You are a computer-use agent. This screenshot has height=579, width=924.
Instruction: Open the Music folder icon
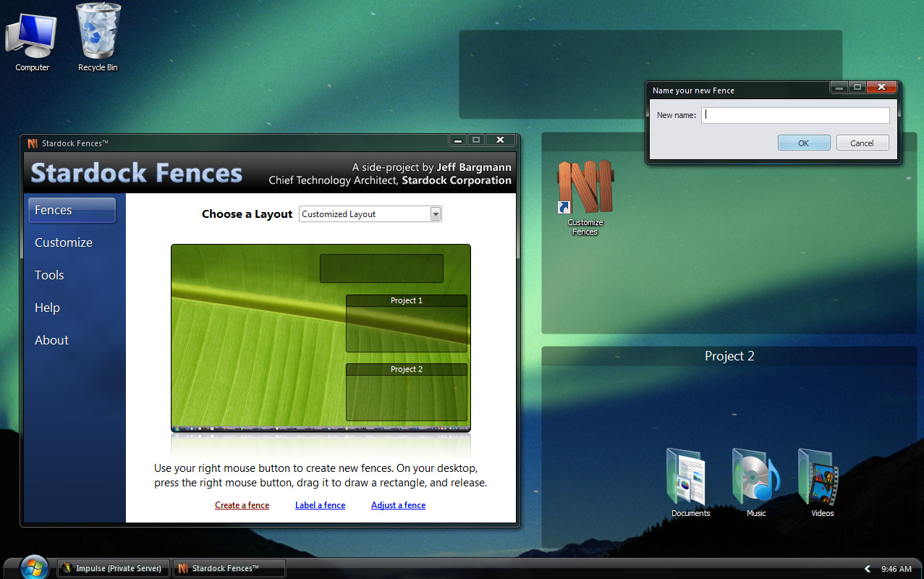point(756,483)
